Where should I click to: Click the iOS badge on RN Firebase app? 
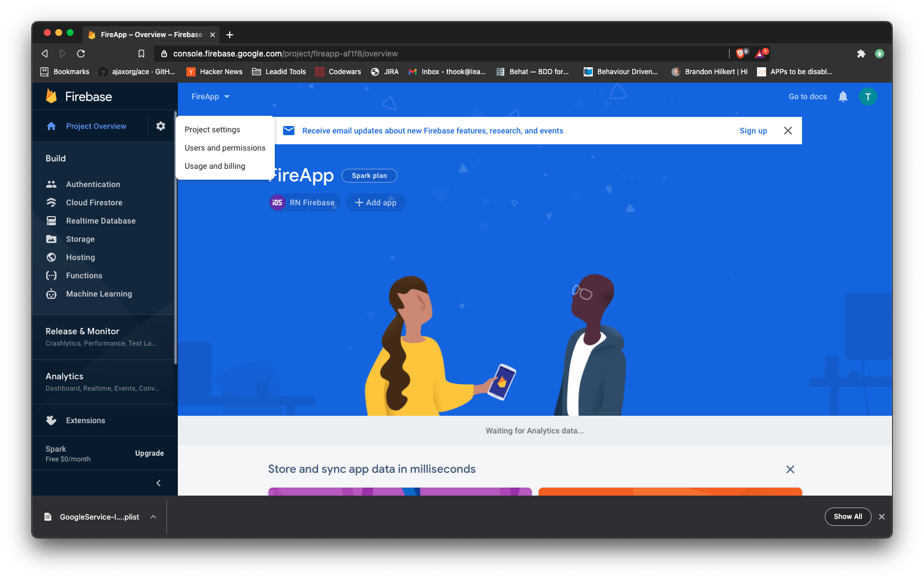pos(277,202)
